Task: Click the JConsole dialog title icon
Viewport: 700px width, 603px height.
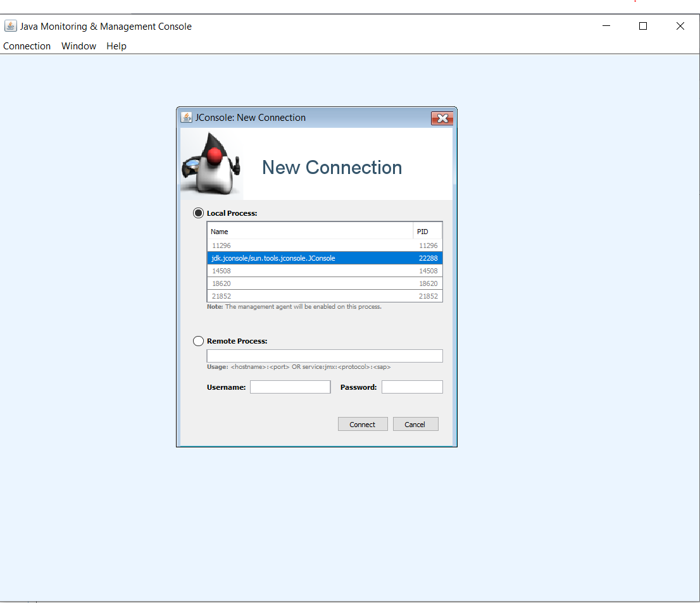Action: pyautogui.click(x=186, y=118)
